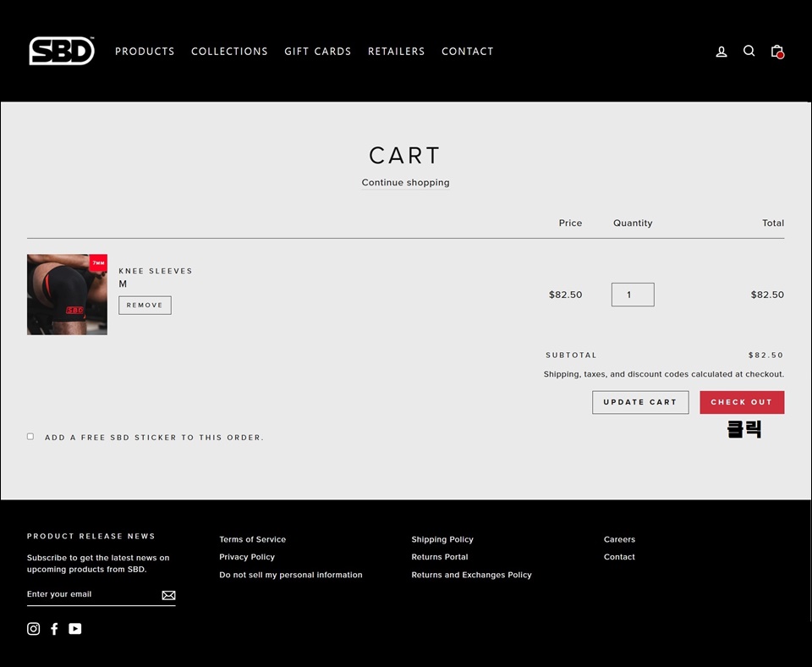Click the Update Cart button
Image resolution: width=812 pixels, height=667 pixels.
[x=640, y=402]
